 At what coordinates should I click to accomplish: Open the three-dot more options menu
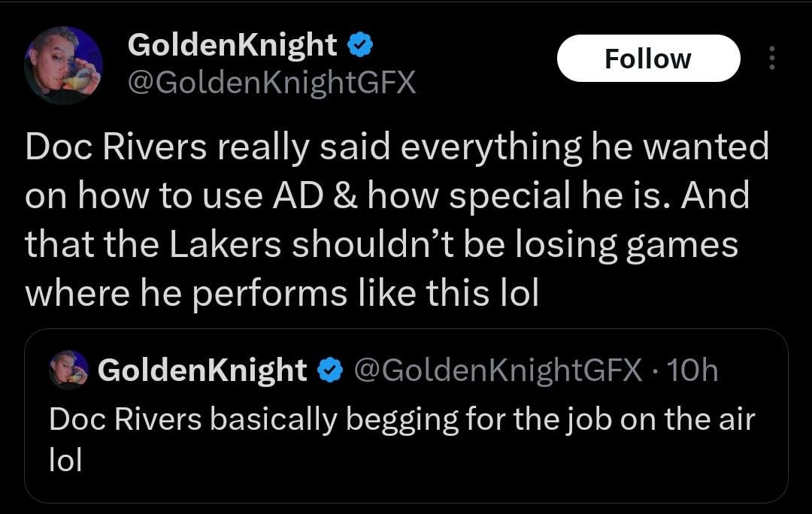coord(771,59)
